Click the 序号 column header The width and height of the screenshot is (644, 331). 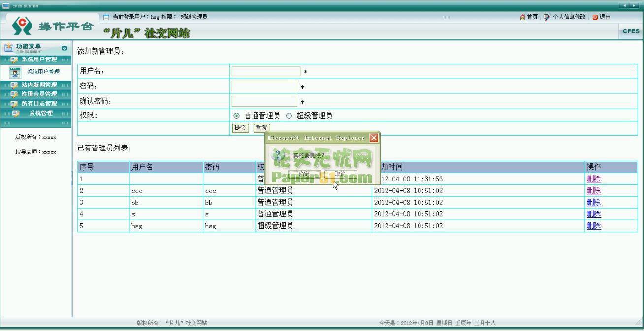click(x=103, y=167)
